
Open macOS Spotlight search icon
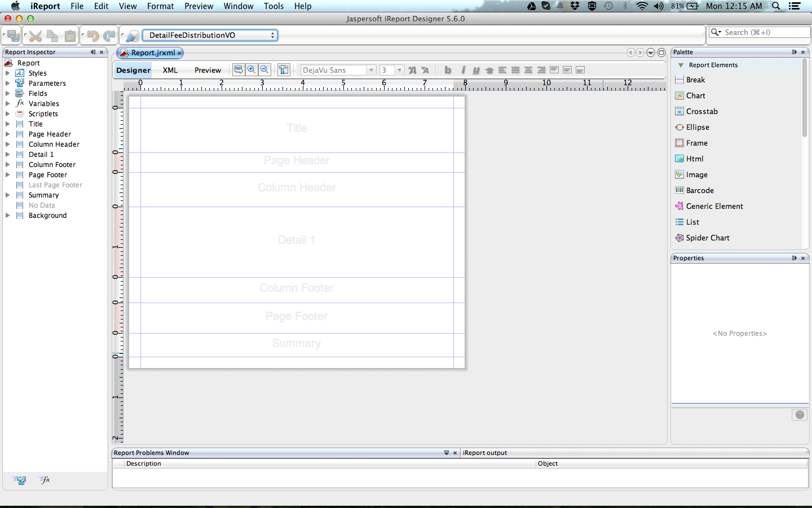pyautogui.click(x=776, y=6)
